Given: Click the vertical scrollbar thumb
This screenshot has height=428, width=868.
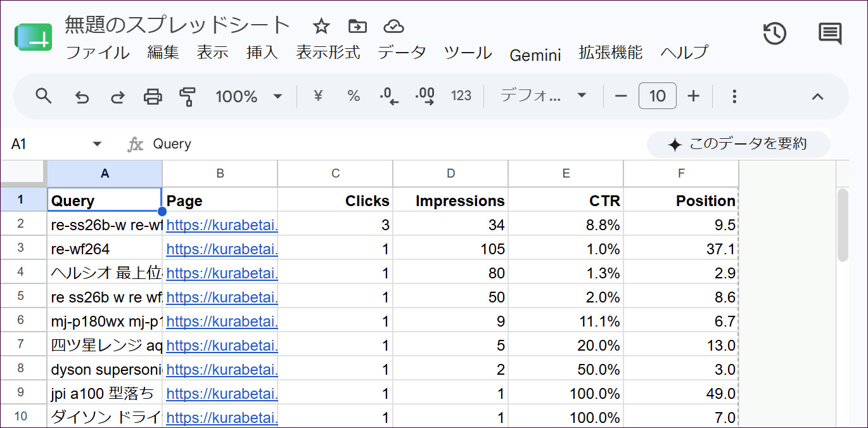Looking at the screenshot, I should click(x=843, y=224).
